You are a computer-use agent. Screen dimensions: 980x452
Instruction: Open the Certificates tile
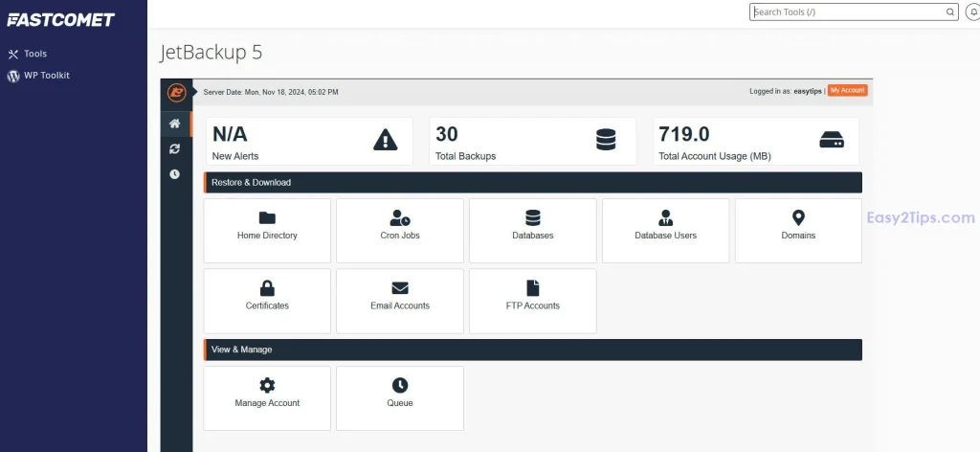tap(267, 301)
